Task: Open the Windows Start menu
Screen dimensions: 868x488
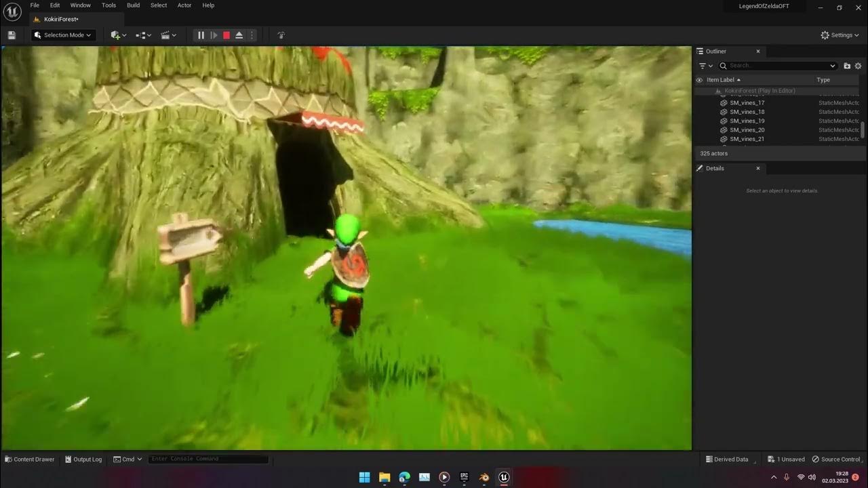Action: 364,477
